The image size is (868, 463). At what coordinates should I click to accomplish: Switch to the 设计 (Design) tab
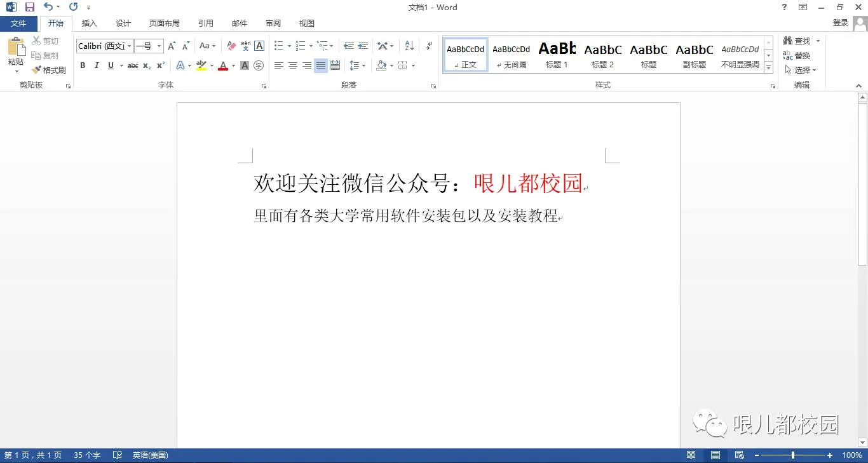point(123,23)
